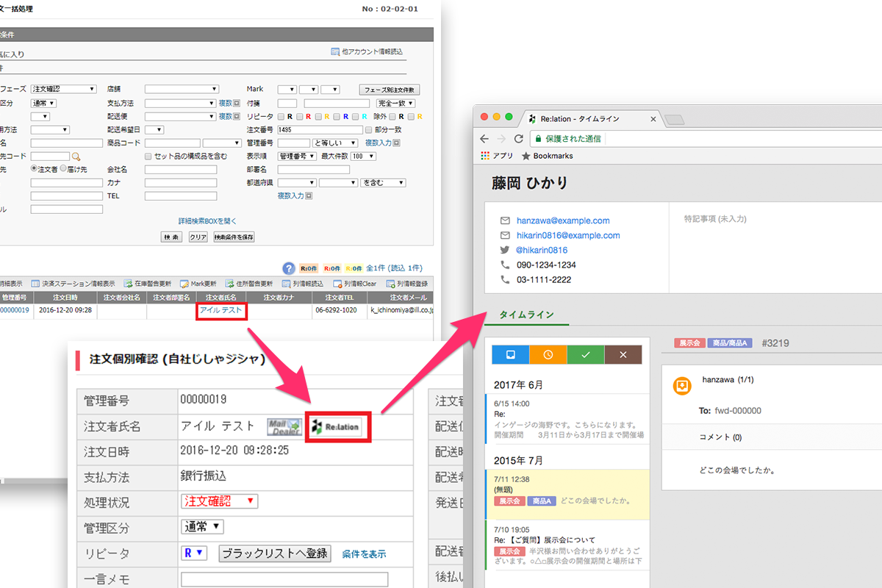Click the クリア button
This screenshot has height=588, width=882.
198,237
